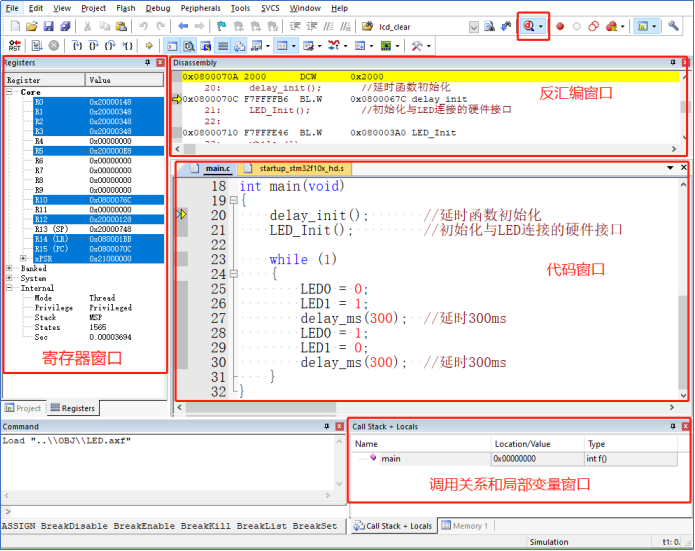The image size is (695, 551).
Task: Click the code editor horizontal scrollbar
Action: click(x=261, y=407)
